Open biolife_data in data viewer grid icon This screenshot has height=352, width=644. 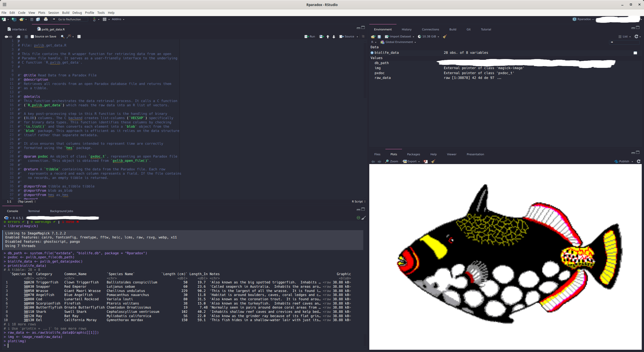click(x=635, y=53)
